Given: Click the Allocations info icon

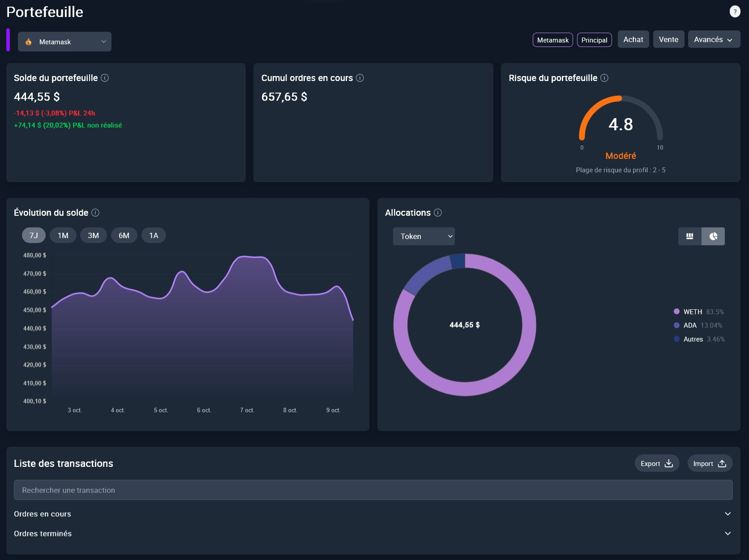Looking at the screenshot, I should (x=437, y=213).
